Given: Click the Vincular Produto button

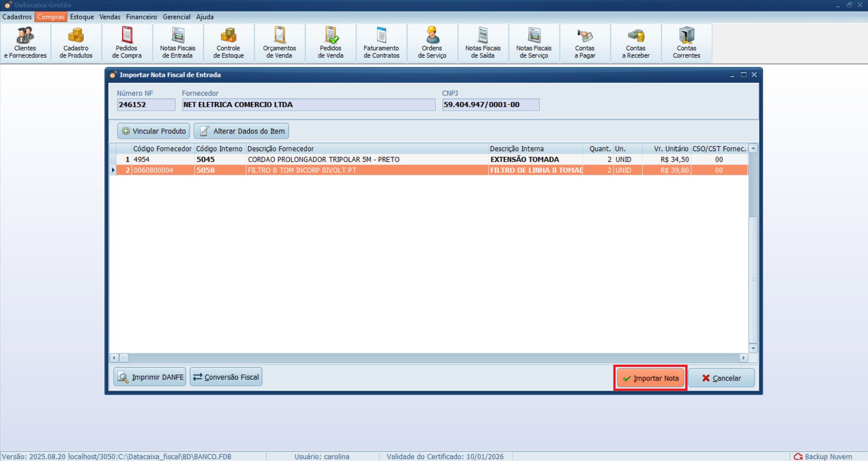Looking at the screenshot, I should [153, 131].
